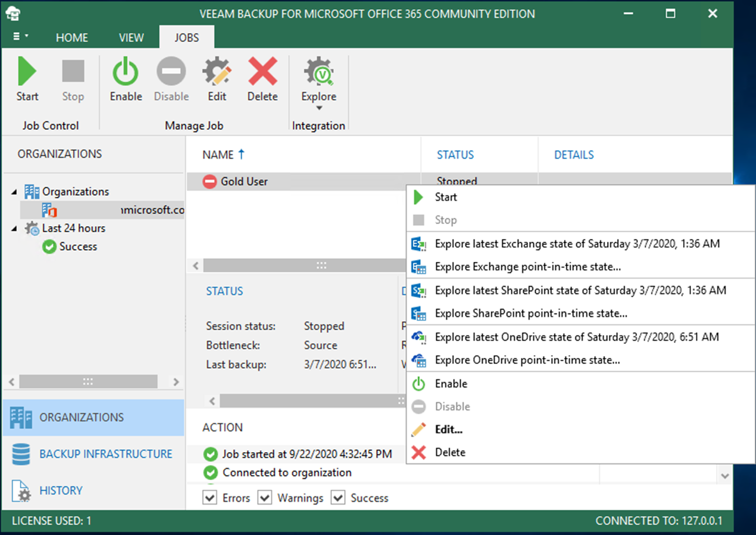Click right arrow of organizations pane scrollbar
Image resolution: width=756 pixels, height=535 pixels.
(x=176, y=382)
